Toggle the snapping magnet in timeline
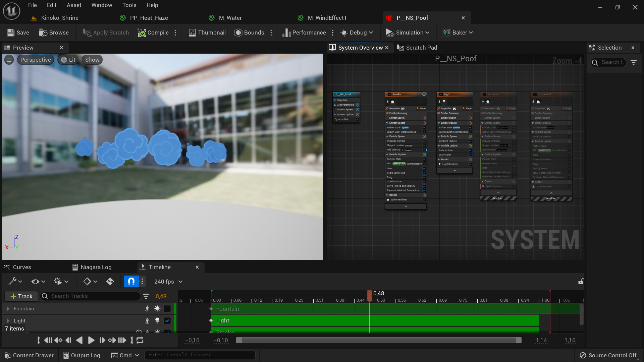Screen dimensions: 644x362 (x=131, y=282)
